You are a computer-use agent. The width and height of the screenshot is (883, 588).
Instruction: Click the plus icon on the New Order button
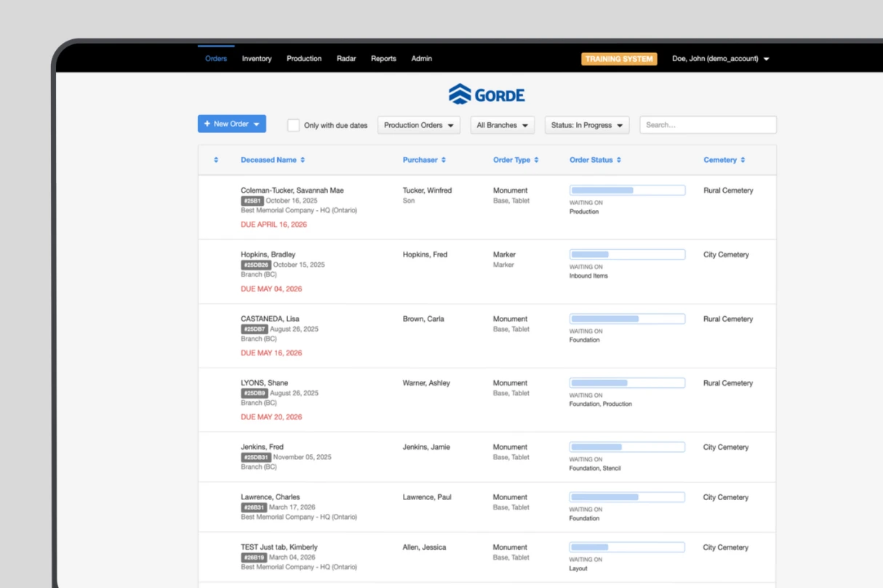[207, 124]
